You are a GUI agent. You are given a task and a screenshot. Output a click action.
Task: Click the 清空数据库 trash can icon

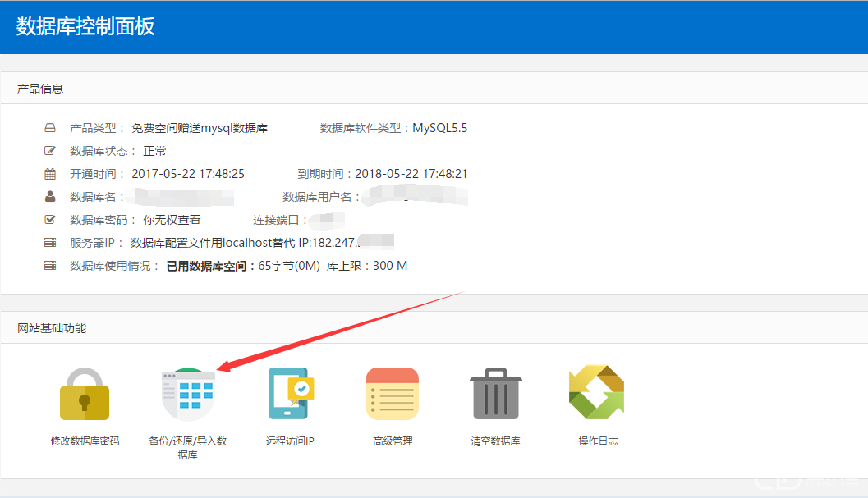[x=495, y=394]
